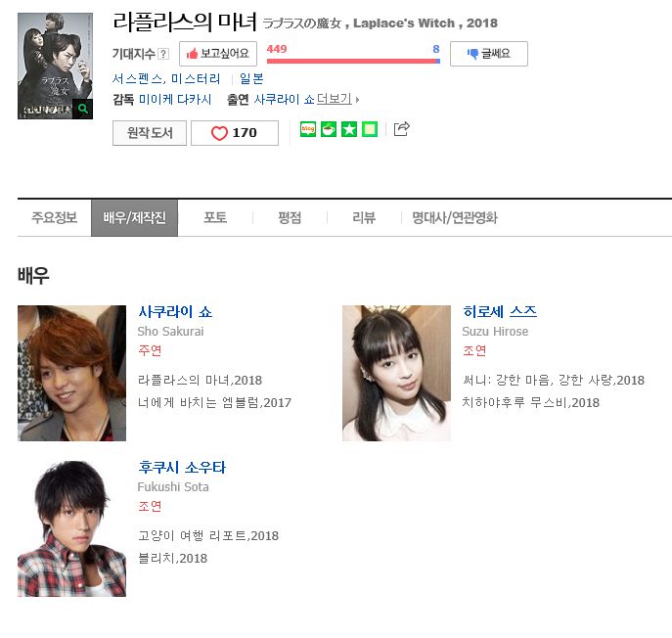Click the 서스펜스 genre link
Image resolution: width=672 pixels, height=638 pixels.
click(x=137, y=79)
